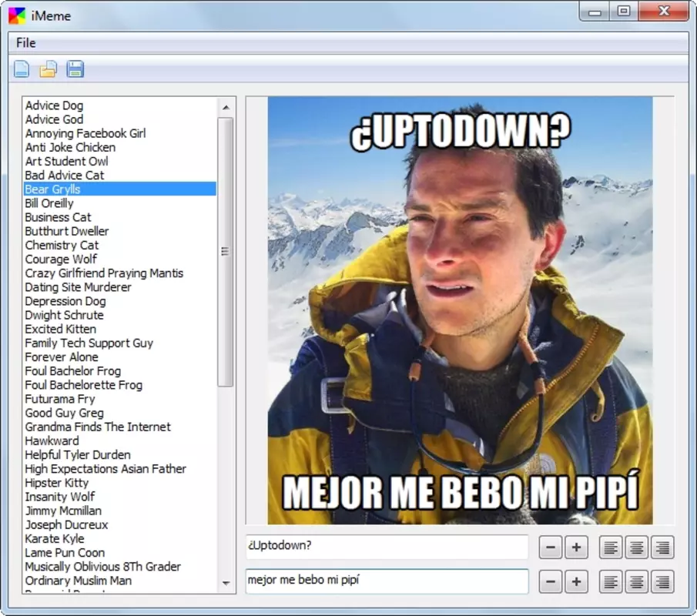697x616 pixels.
Task: Click the Open folder toolbar icon
Action: coord(48,69)
